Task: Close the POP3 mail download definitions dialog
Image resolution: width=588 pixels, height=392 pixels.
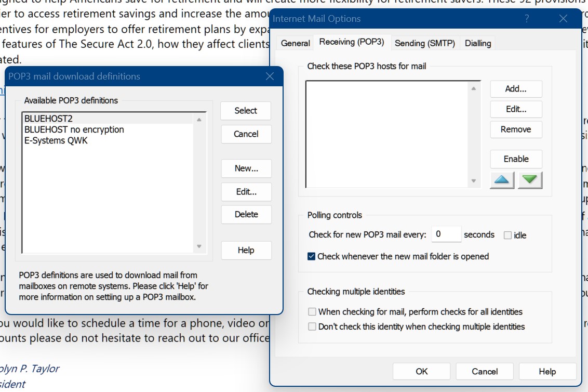Action: point(270,76)
